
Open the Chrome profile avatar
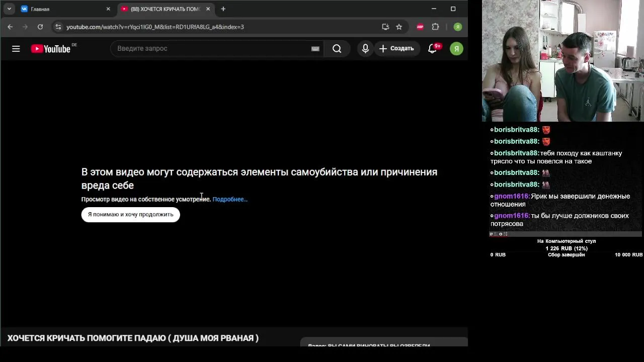pyautogui.click(x=457, y=27)
